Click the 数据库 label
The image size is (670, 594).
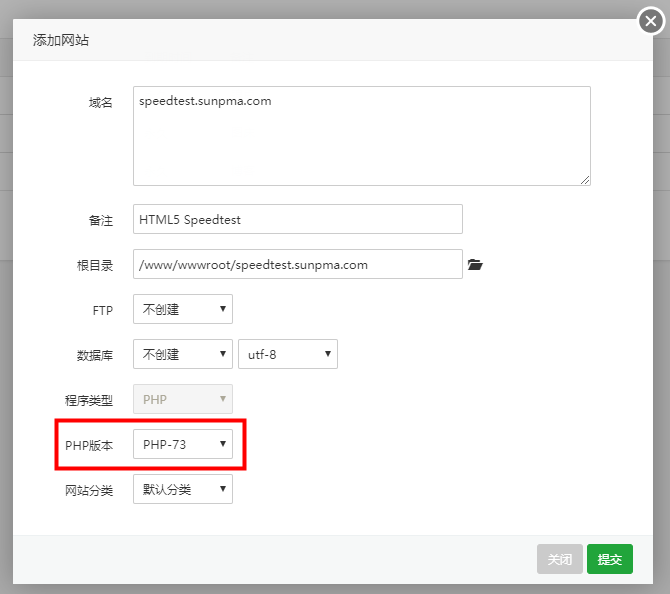[x=94, y=354]
